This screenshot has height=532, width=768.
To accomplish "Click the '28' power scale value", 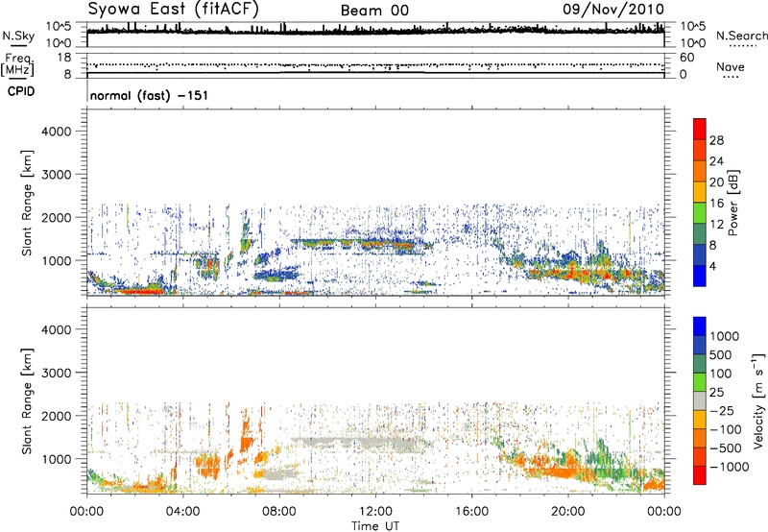I will [716, 140].
